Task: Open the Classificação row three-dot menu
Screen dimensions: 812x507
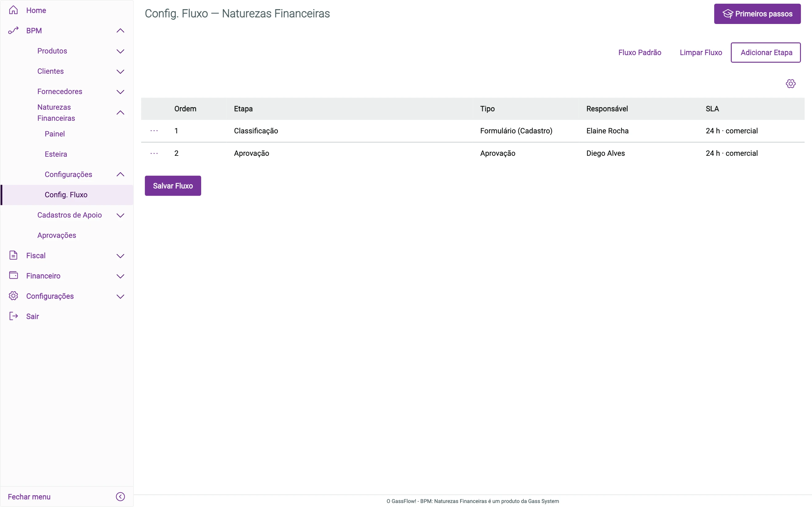Action: 154,131
